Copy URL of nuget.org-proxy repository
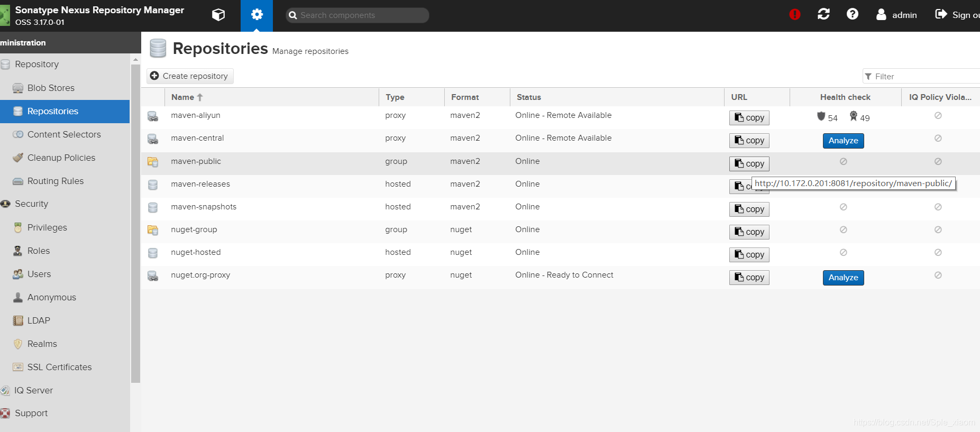 pyautogui.click(x=749, y=278)
